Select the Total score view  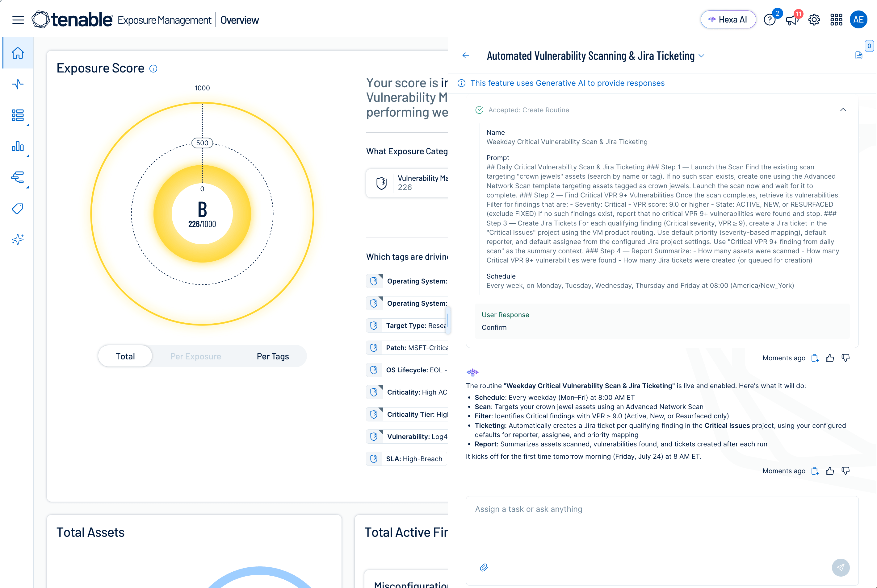[x=125, y=356]
